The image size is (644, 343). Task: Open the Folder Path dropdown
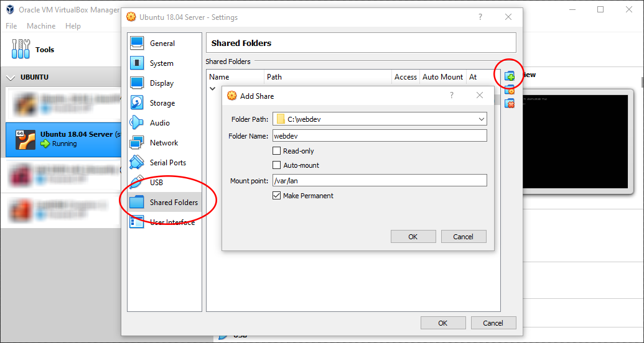coord(482,119)
